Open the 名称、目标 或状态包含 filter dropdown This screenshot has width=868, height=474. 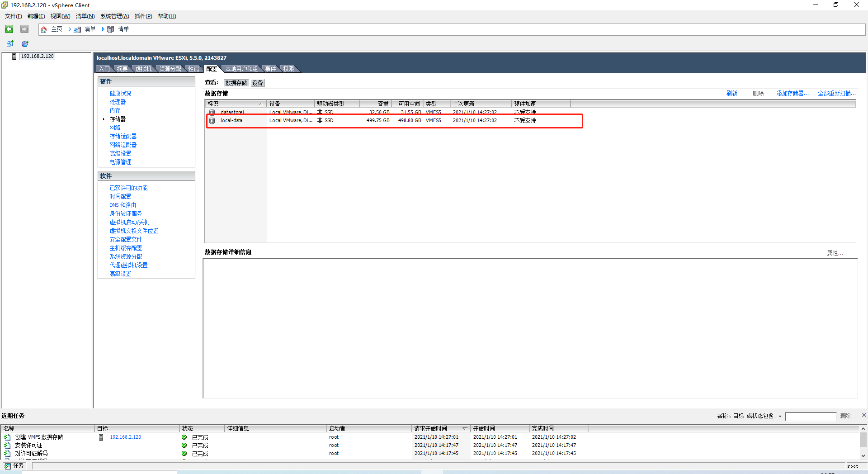(x=780, y=416)
